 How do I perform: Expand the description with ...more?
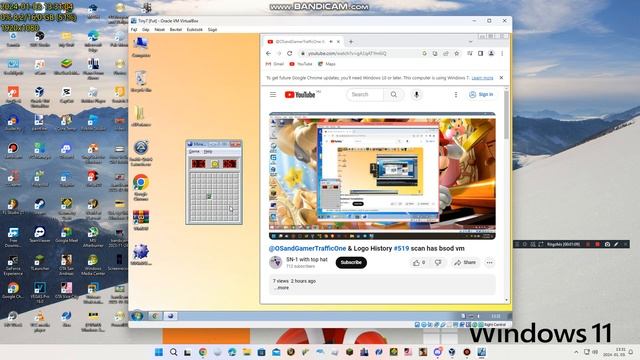[281, 288]
